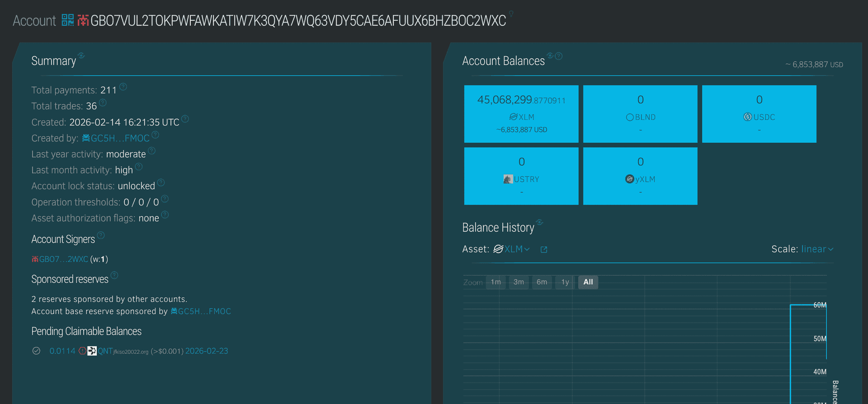Image resolution: width=868 pixels, height=404 pixels.
Task: Open the 2026-02-23 claimable balance date
Action: (207, 351)
